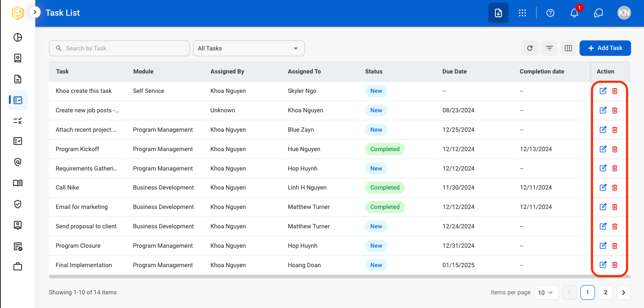
Task: Refresh the task list
Action: click(x=530, y=48)
